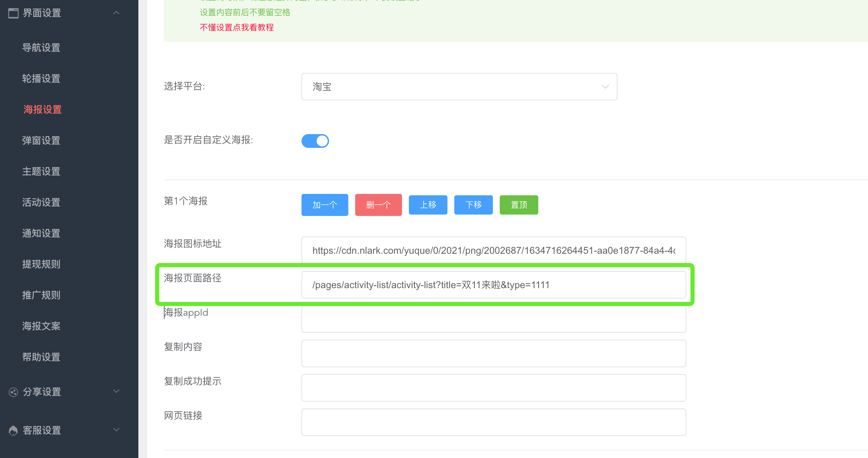Click the 分享设置 share icon

tap(13, 392)
